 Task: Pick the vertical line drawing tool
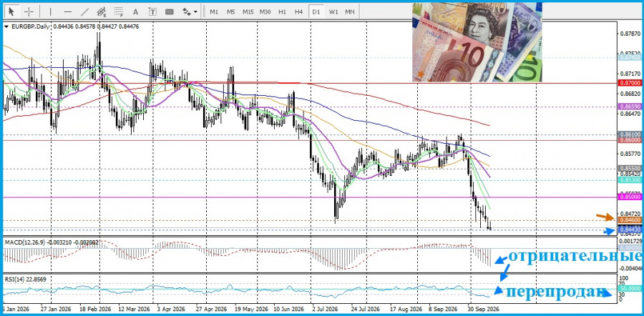(x=51, y=11)
